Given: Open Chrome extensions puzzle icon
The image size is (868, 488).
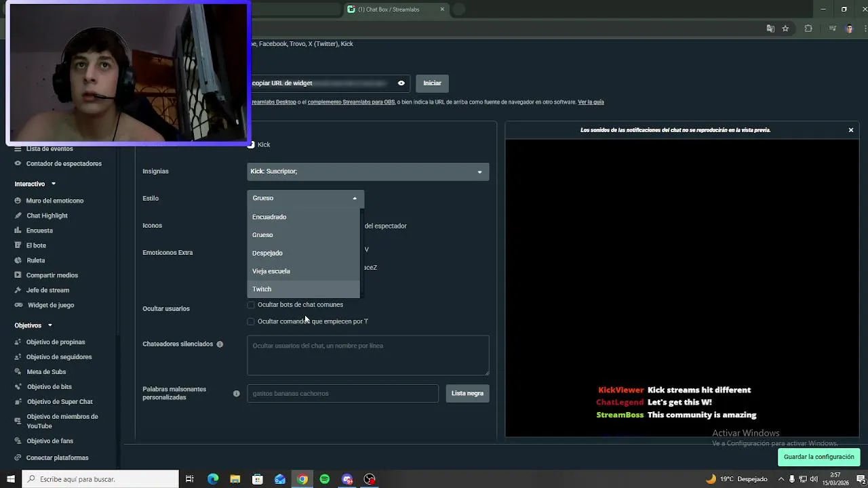Looking at the screenshot, I should coord(808,28).
